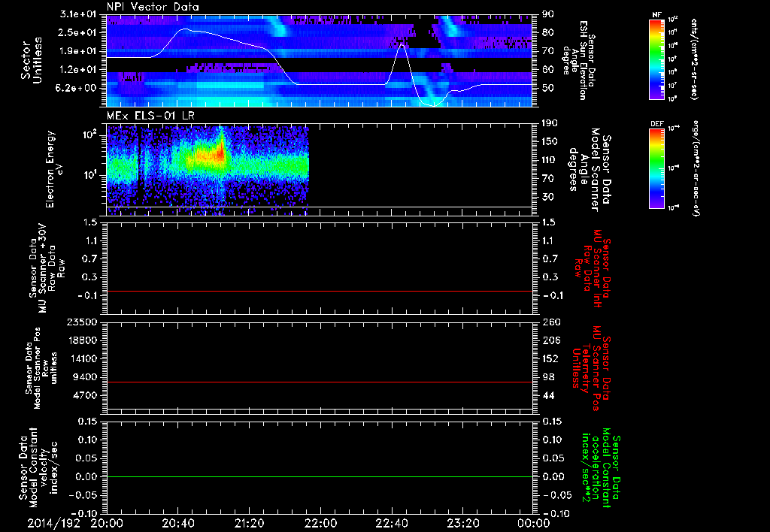Screen dimensions: 770x532
Task: Click the 50 degree elevation tick
Action: tap(548, 89)
